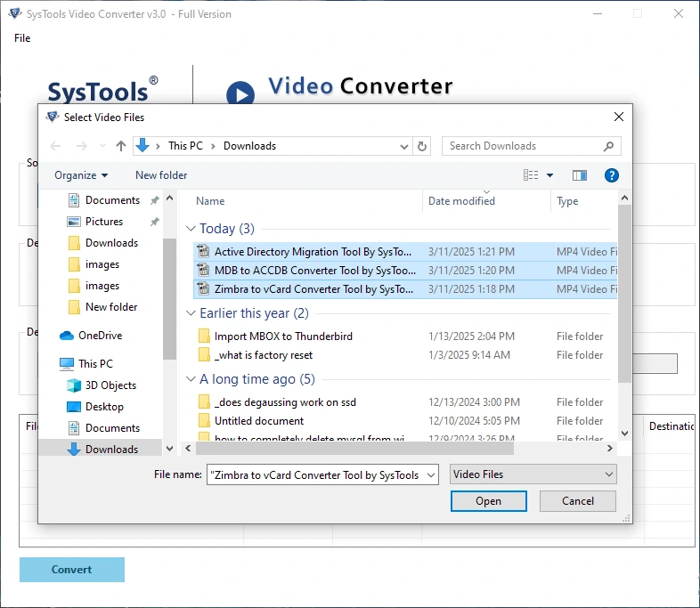The width and height of the screenshot is (700, 608).
Task: Open Documents under This PC
Action: click(112, 428)
